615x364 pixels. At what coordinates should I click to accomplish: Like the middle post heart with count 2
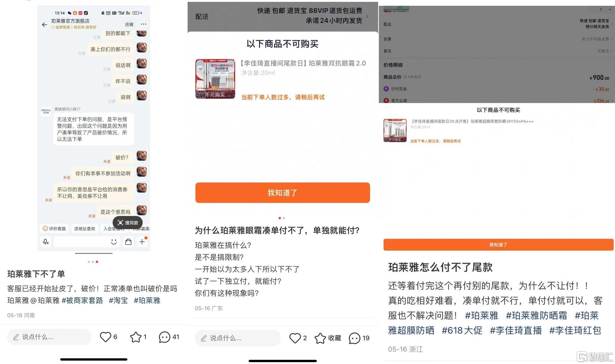click(x=295, y=338)
